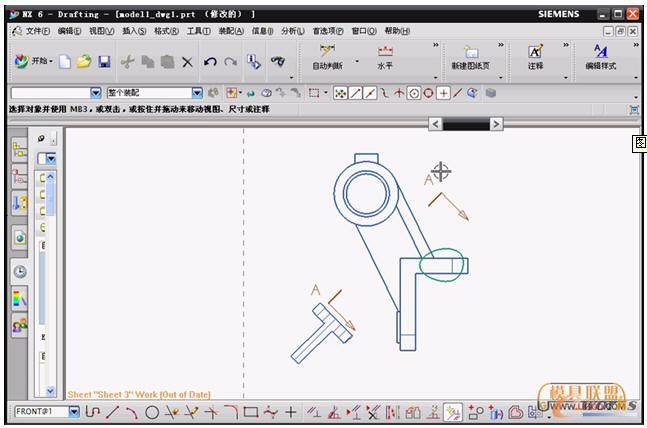Toggle the point-on-curve snap button

(x=458, y=93)
